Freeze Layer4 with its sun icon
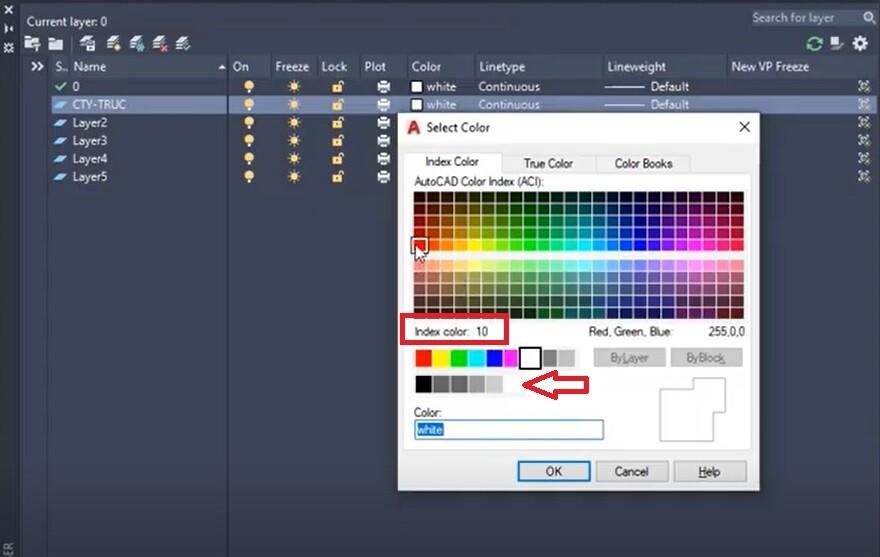 tap(294, 158)
